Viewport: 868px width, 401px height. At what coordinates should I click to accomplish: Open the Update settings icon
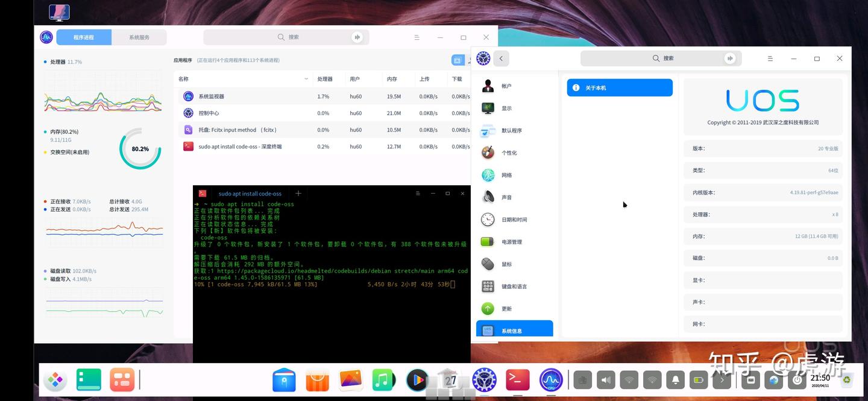tap(507, 308)
